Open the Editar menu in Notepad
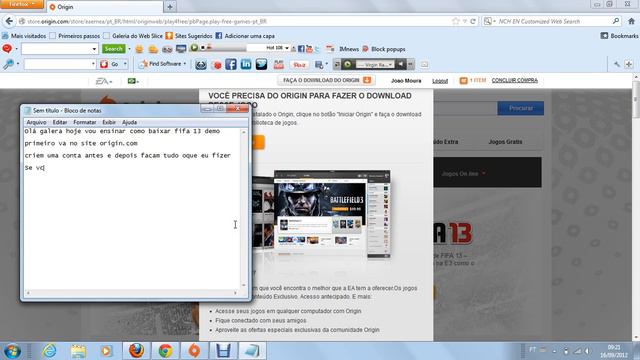This screenshot has width=640, height=360. point(60,122)
